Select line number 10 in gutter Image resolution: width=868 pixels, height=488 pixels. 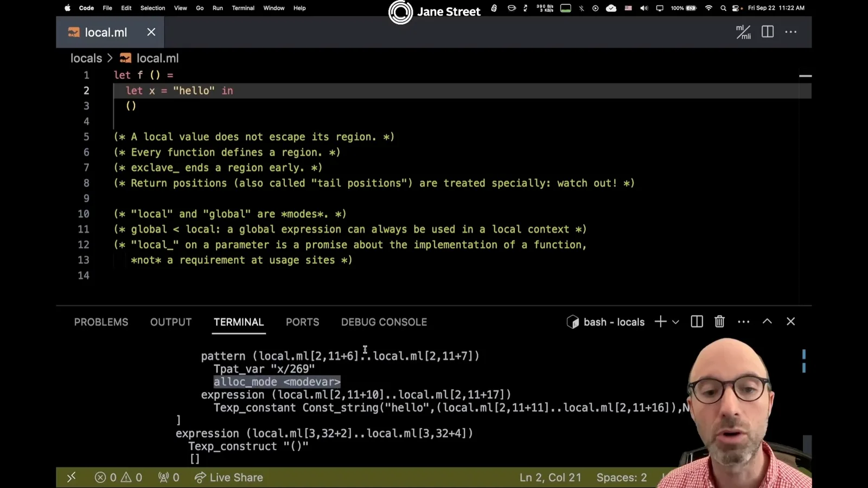click(83, 214)
